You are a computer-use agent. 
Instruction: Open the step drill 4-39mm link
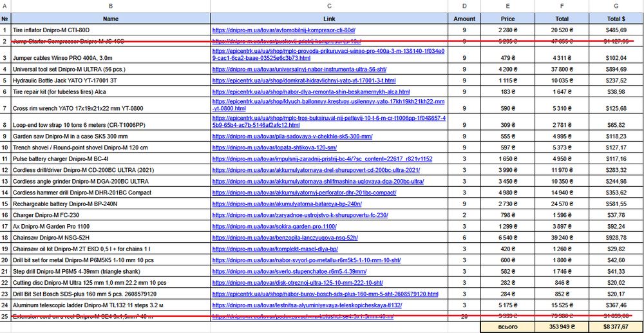(x=289, y=271)
